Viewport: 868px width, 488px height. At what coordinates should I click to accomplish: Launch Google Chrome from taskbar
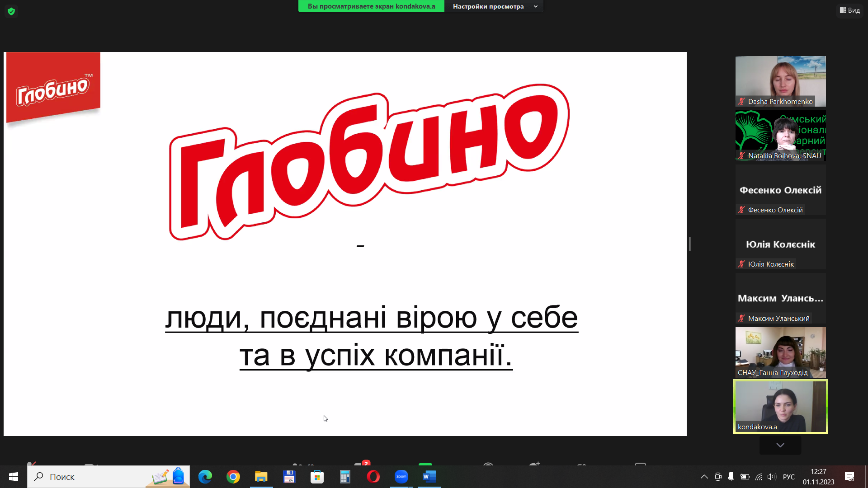tap(233, 477)
